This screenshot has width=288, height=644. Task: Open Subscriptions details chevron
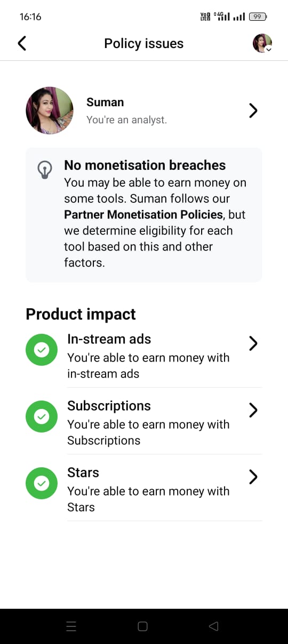pyautogui.click(x=253, y=410)
